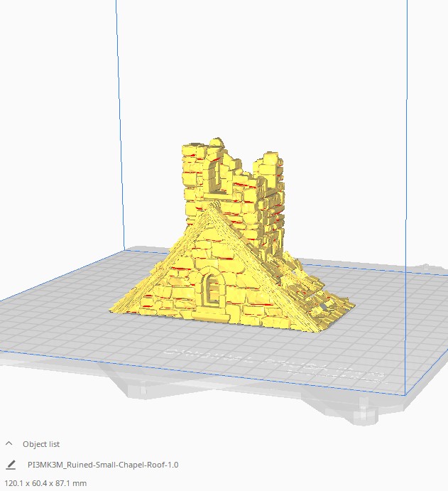Click the 120.1 x 60.4 x 87.1 mm dimensions
This screenshot has width=448, height=491.
click(x=44, y=483)
